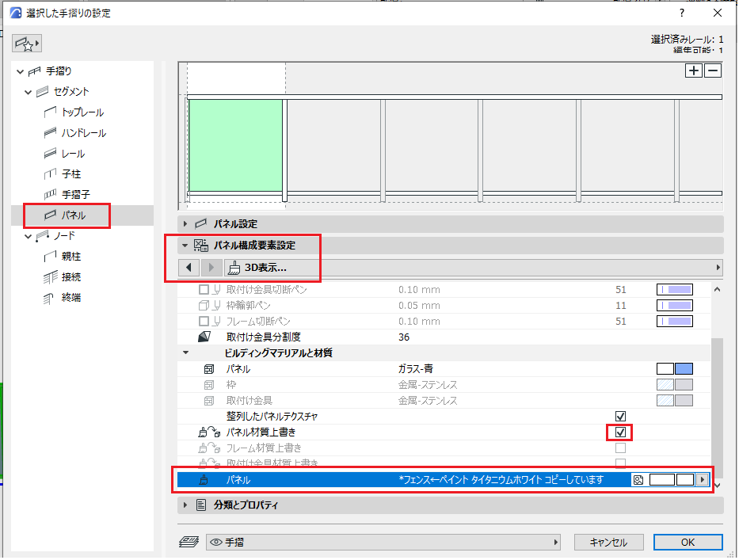Select 終端 end item

[x=71, y=298]
